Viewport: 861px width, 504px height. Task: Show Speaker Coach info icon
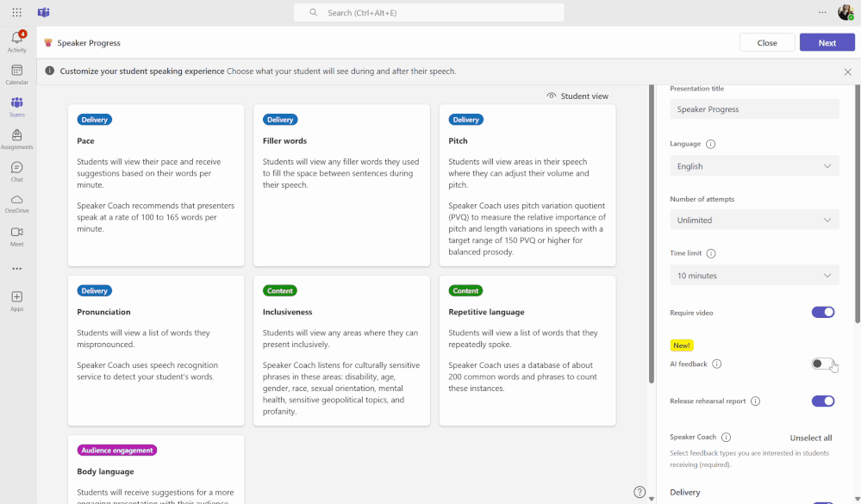click(726, 438)
